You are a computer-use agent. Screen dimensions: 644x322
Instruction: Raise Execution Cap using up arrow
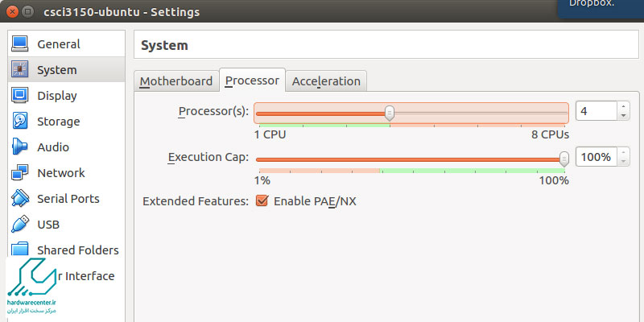tap(623, 151)
